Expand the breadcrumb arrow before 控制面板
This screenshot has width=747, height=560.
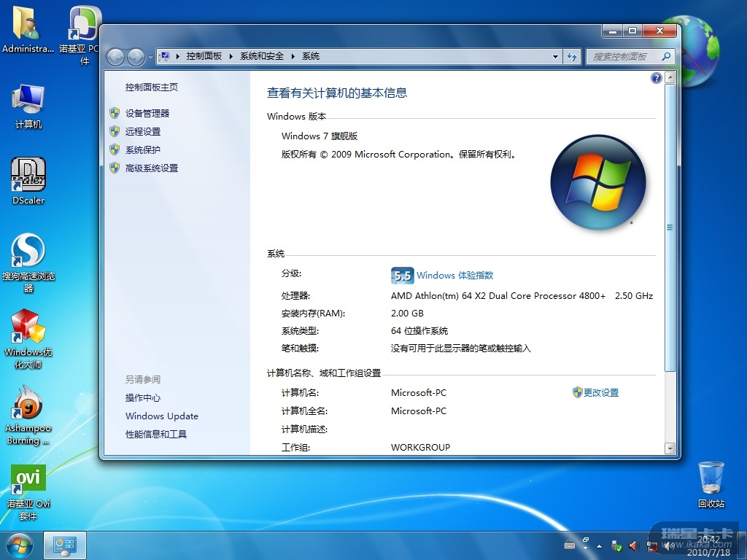178,56
